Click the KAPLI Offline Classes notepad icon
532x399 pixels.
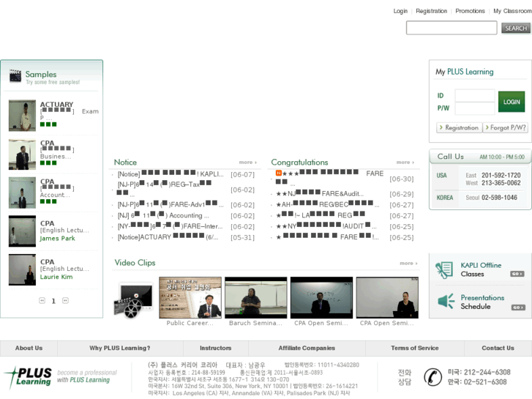coord(444,270)
